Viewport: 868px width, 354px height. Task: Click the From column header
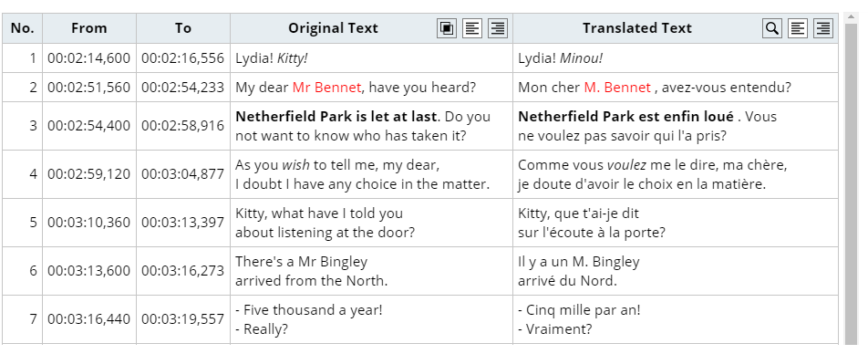pos(89,28)
